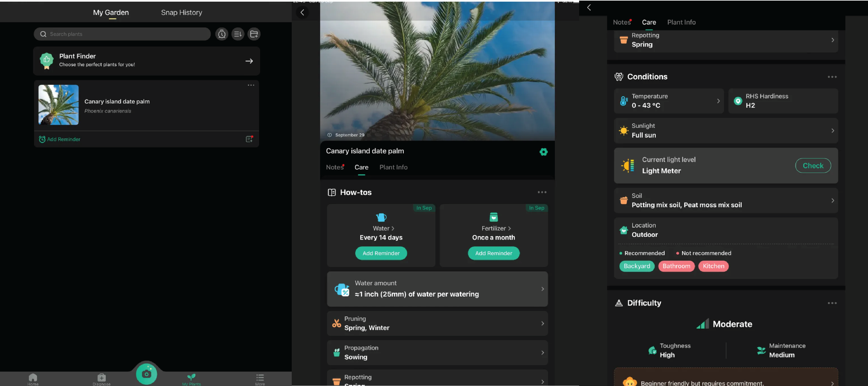The width and height of the screenshot is (868, 386).
Task: Select the Plant Info tab under palm name
Action: point(393,167)
